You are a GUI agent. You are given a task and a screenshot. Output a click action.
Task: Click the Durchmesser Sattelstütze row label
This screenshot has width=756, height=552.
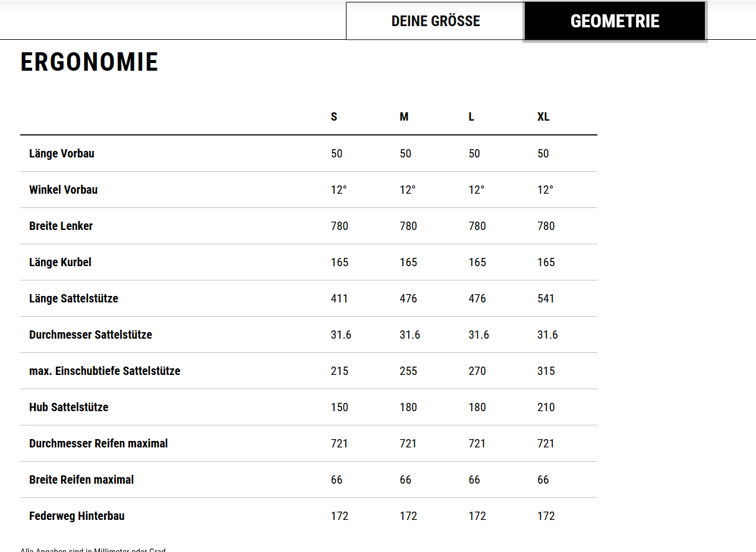(90, 335)
